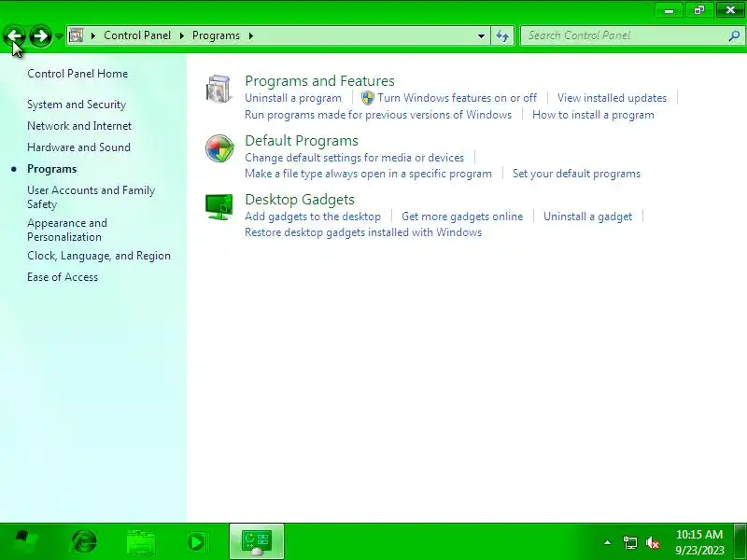
Task: Open System and Security category
Action: click(77, 105)
